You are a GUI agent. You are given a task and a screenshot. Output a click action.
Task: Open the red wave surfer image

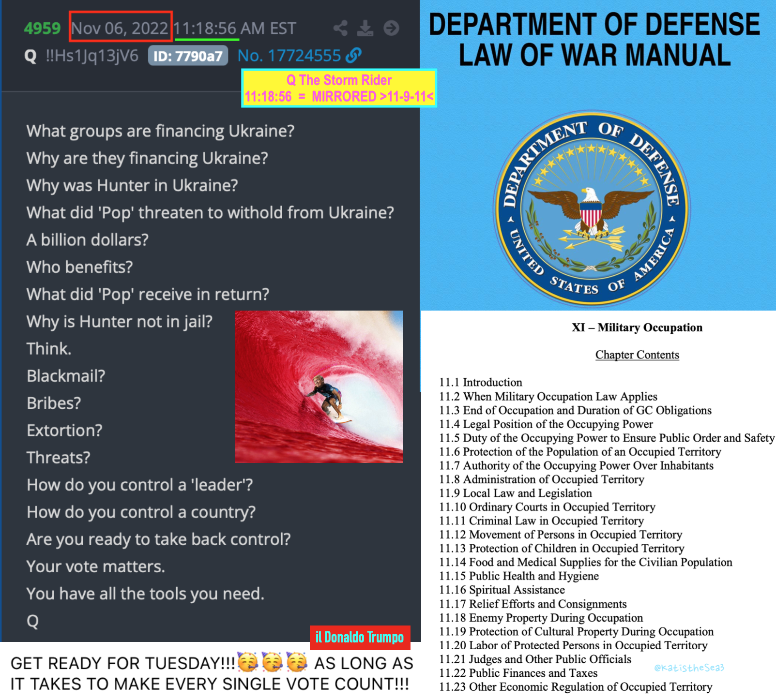pyautogui.click(x=319, y=387)
